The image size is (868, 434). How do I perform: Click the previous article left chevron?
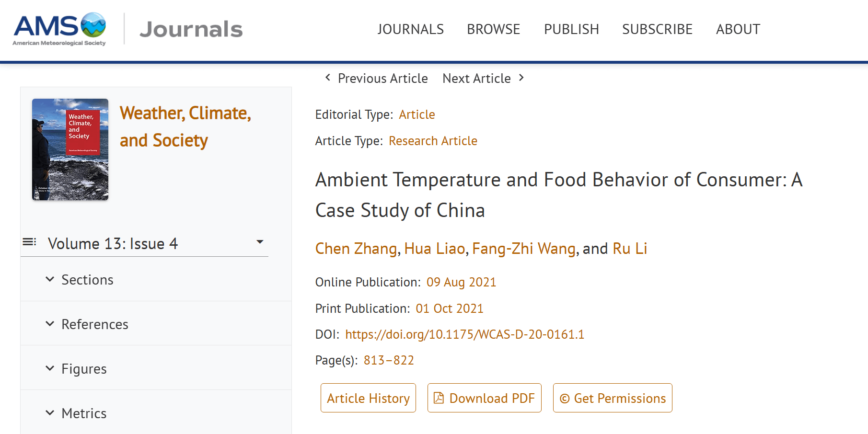click(x=328, y=78)
